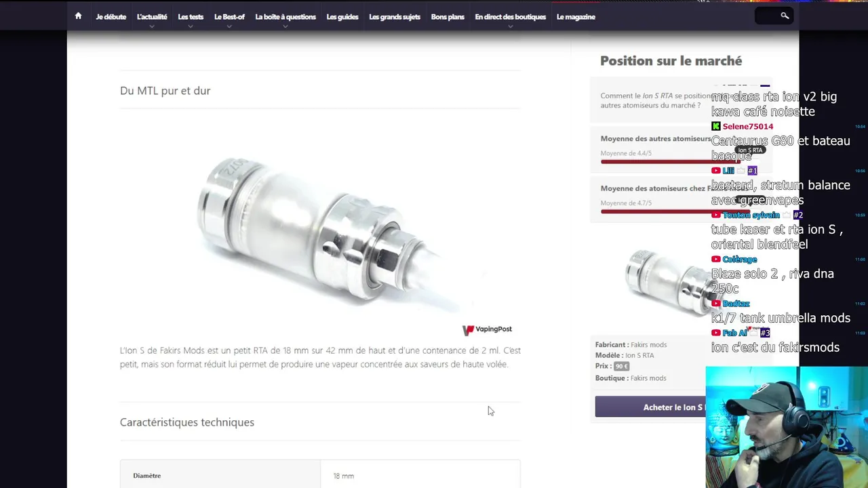Open the Les guides menu item
868x488 pixels.
342,16
